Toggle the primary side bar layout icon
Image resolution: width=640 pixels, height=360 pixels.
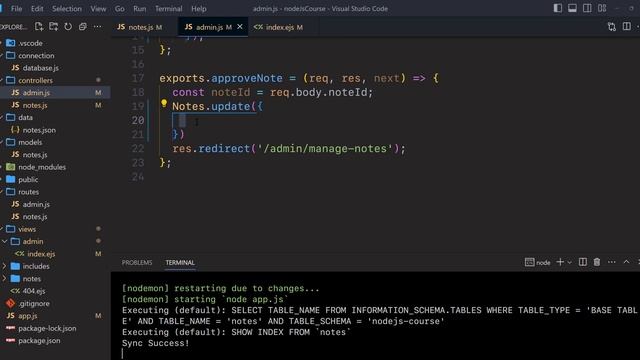558,8
